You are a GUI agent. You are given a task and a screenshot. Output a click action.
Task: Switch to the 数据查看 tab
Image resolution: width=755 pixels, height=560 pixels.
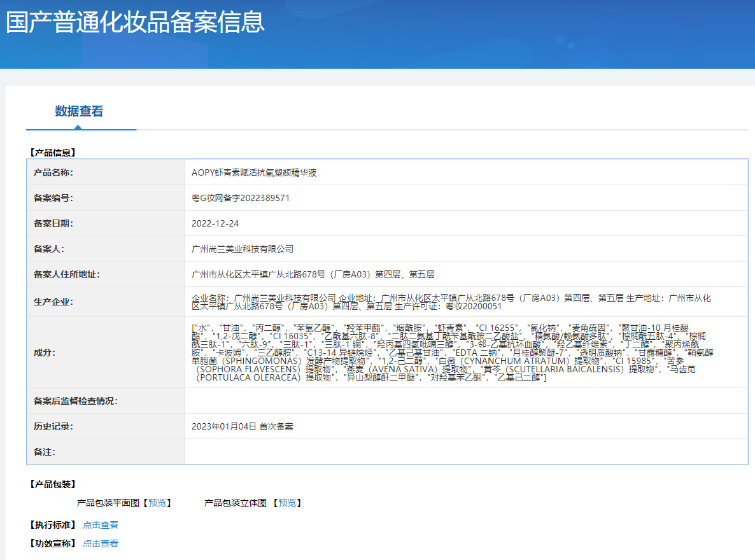click(79, 111)
